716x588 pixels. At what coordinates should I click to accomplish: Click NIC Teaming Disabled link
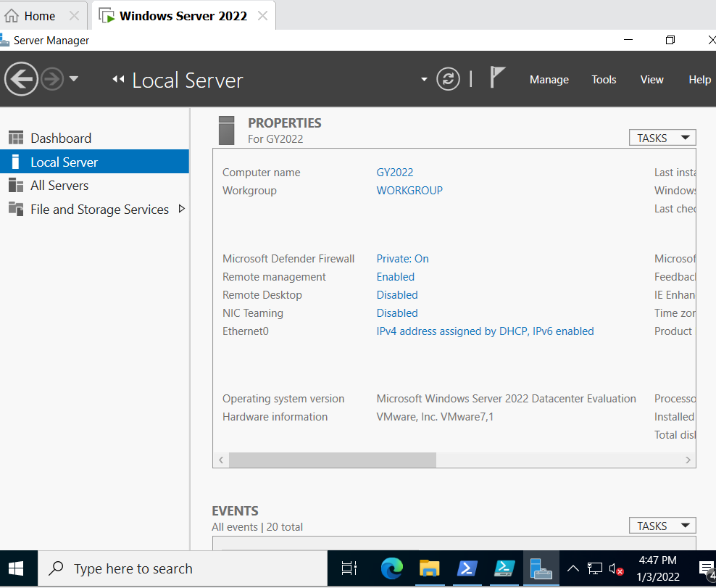point(397,313)
